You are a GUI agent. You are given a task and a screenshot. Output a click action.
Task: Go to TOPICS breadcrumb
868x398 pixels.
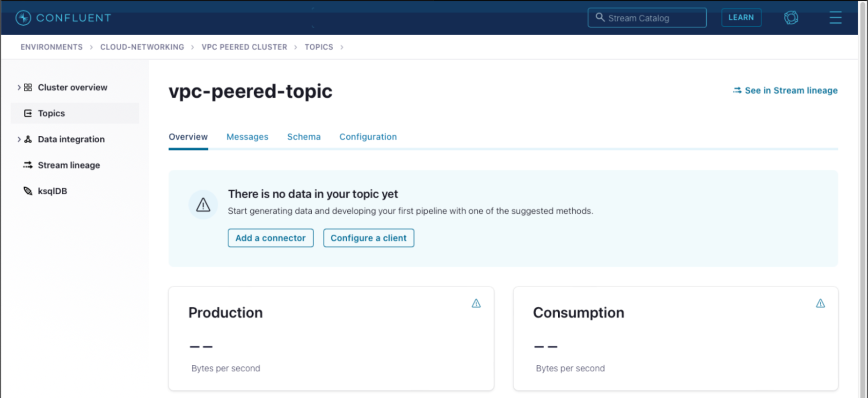coord(319,47)
